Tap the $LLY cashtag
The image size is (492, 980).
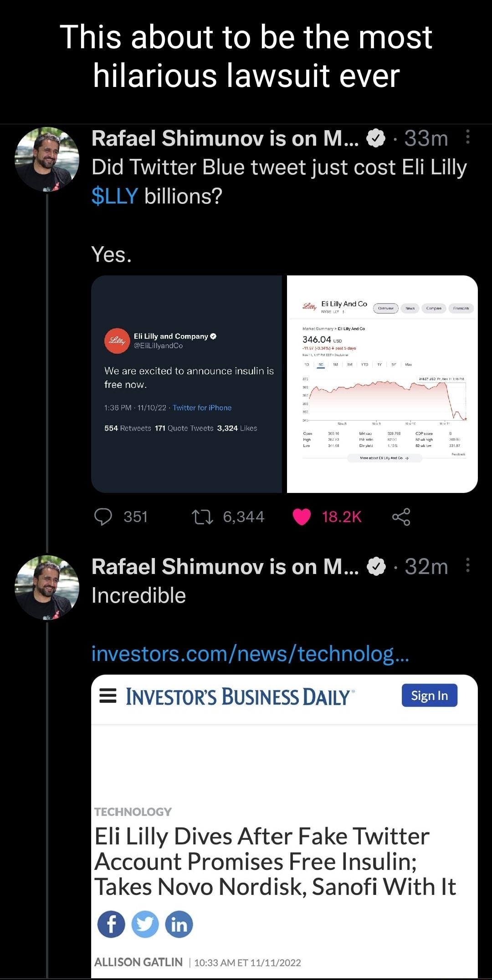point(114,196)
